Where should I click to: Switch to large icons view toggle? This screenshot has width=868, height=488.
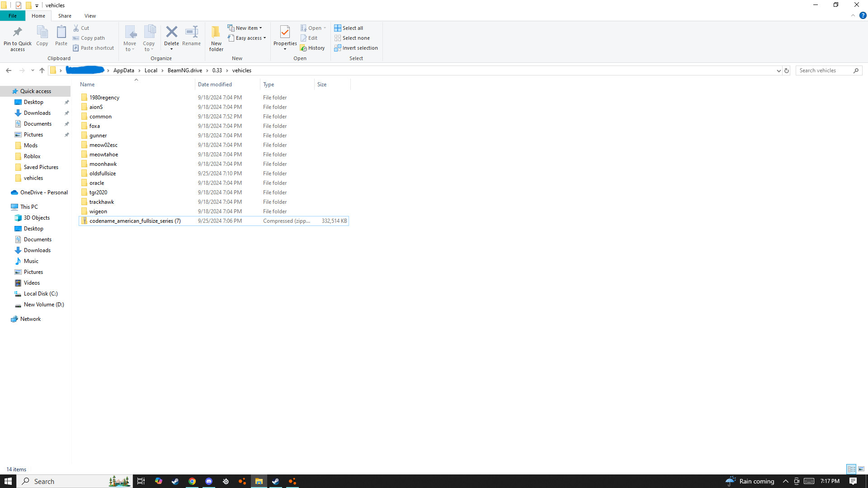click(x=861, y=469)
